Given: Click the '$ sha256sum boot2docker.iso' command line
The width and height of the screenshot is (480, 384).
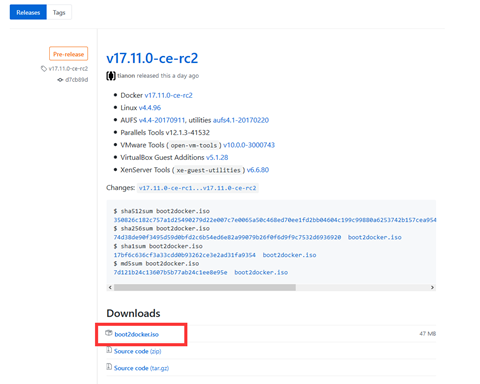Looking at the screenshot, I should pos(162,229).
